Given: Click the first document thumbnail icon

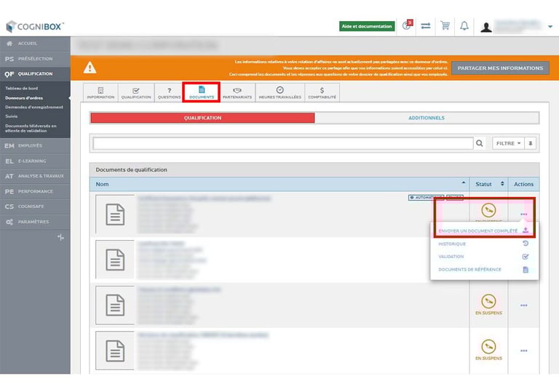Looking at the screenshot, I should [115, 214].
